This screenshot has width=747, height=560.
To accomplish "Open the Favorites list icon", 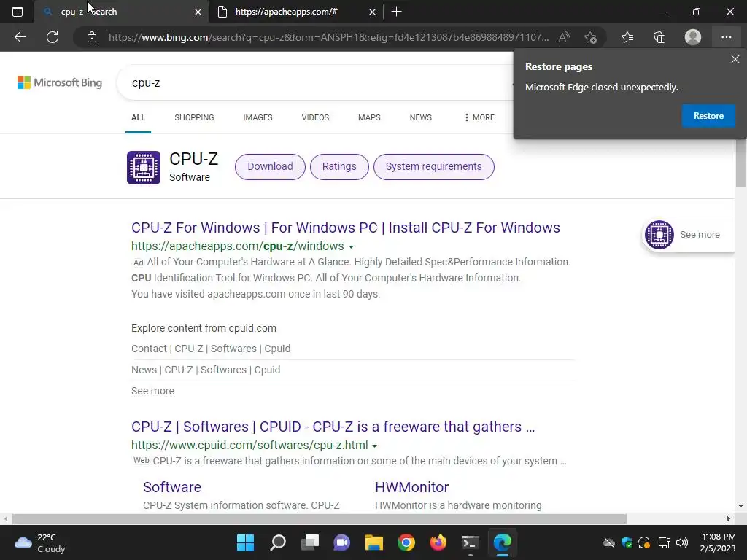I will [x=627, y=37].
